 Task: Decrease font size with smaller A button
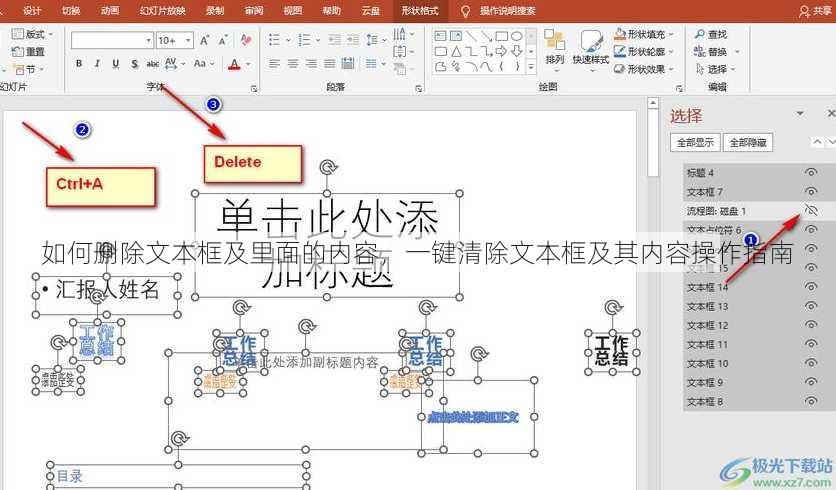tap(223, 41)
